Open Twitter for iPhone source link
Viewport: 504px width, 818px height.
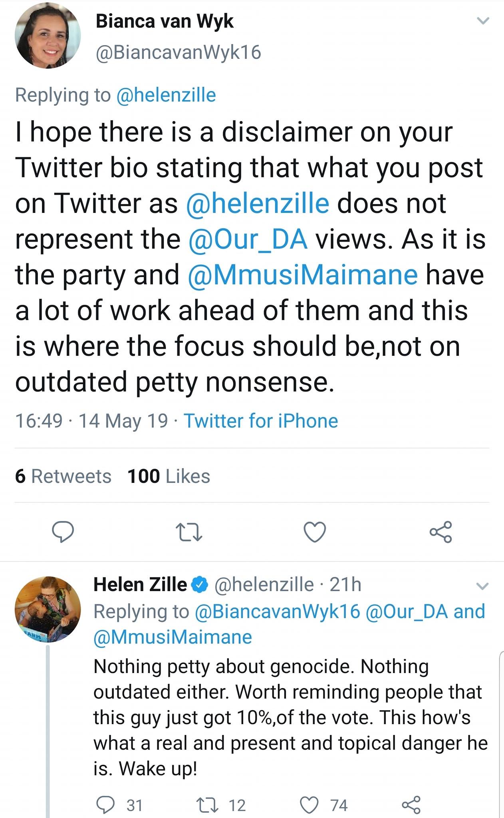tap(261, 421)
